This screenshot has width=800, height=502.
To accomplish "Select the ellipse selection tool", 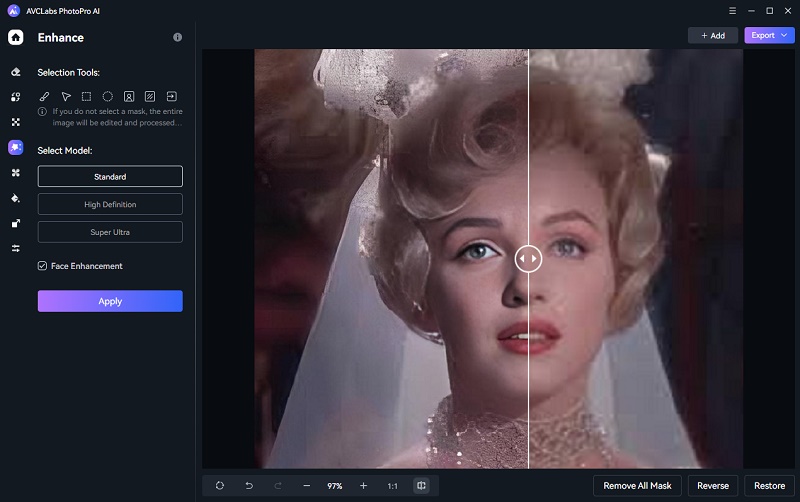I will [108, 96].
